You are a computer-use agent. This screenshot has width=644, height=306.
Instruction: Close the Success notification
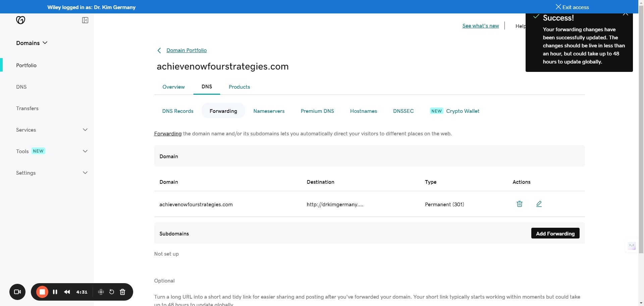coord(625,14)
